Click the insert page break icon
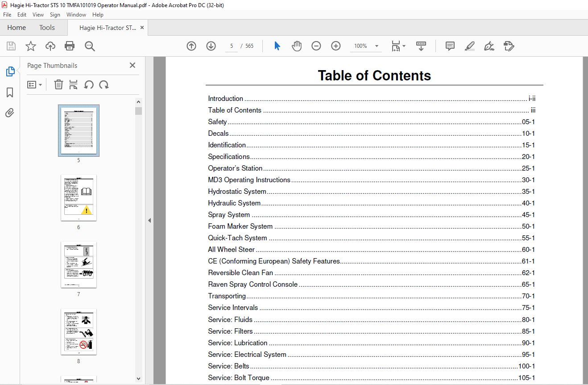The image size is (588, 385). (74, 84)
